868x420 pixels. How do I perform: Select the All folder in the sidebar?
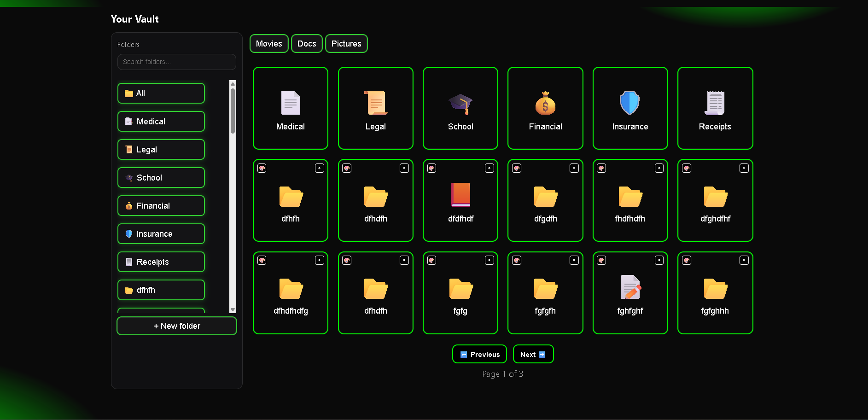[161, 93]
